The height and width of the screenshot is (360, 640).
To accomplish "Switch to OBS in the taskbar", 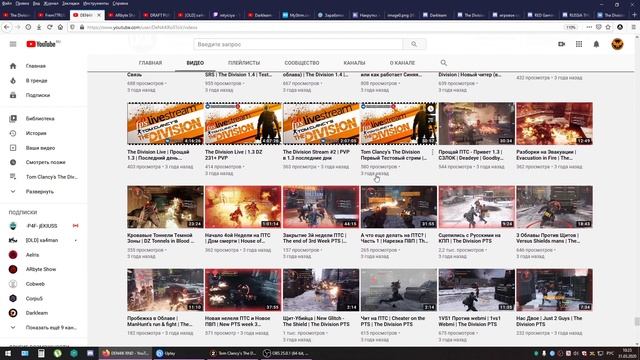I will (286, 353).
